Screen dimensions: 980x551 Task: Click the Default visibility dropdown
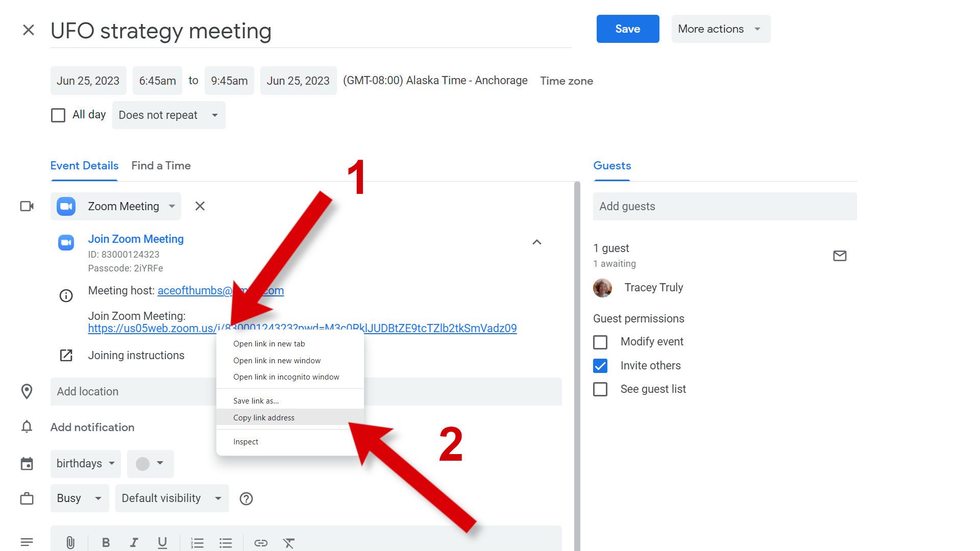pos(170,498)
